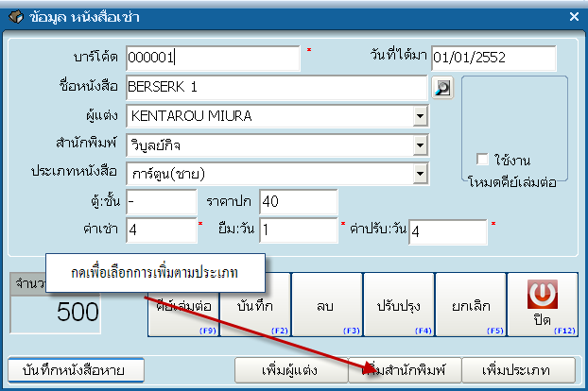The width and height of the screenshot is (588, 391).
Task: Click the ยกเลิก (F5) cancel button
Action: coord(471,305)
